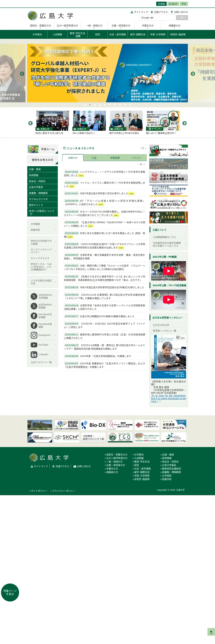
Task: Select the last dot of banner slideshow
Action: pos(130,105)
